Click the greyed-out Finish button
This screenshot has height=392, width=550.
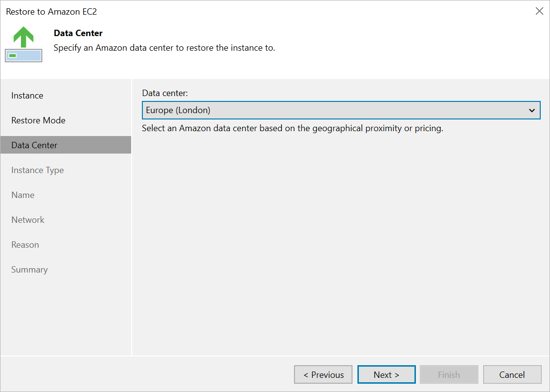(x=449, y=374)
